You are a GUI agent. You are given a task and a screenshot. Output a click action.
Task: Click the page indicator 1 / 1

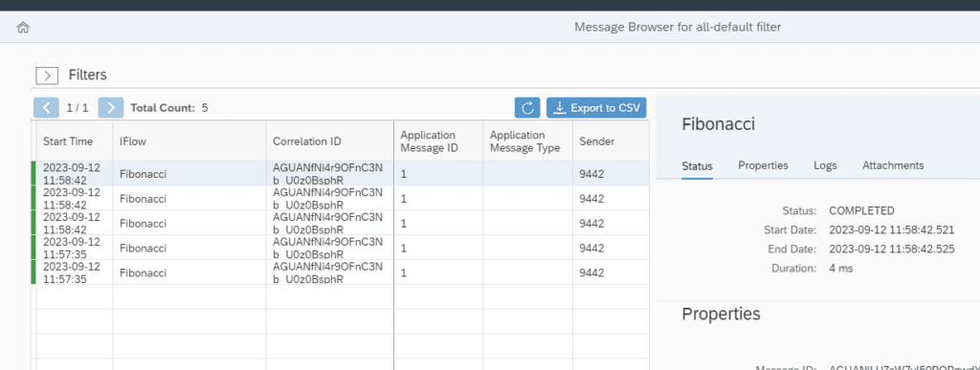78,108
